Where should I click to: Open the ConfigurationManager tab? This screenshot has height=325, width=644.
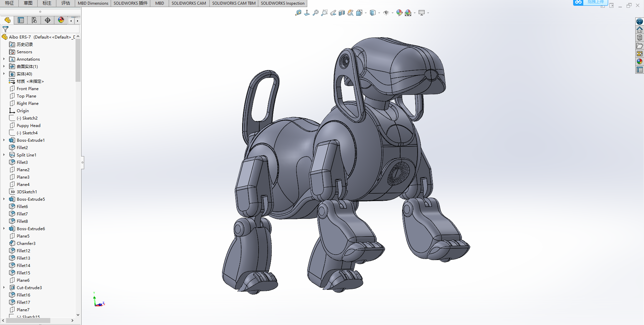(34, 20)
